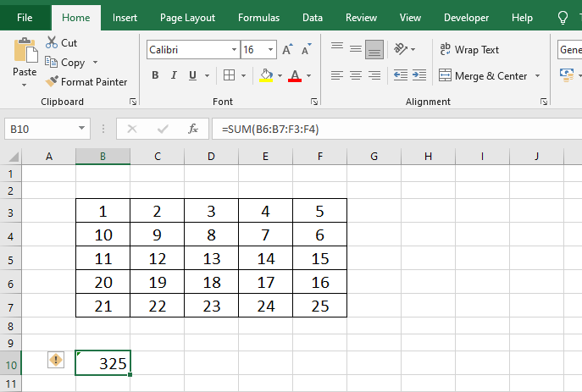Open the font size 16 dropdown
The width and height of the screenshot is (582, 392).
click(x=270, y=50)
